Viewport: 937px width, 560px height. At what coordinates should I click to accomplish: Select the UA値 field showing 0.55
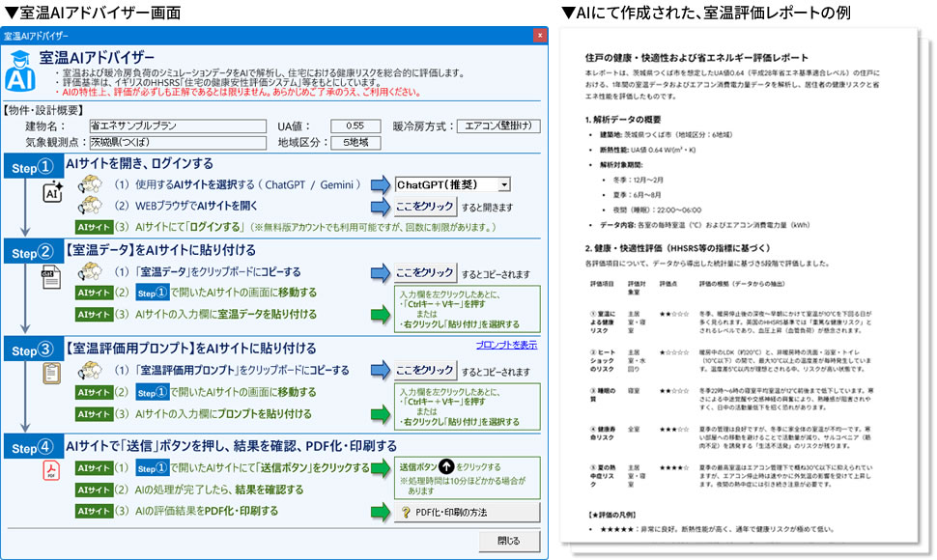pos(354,126)
